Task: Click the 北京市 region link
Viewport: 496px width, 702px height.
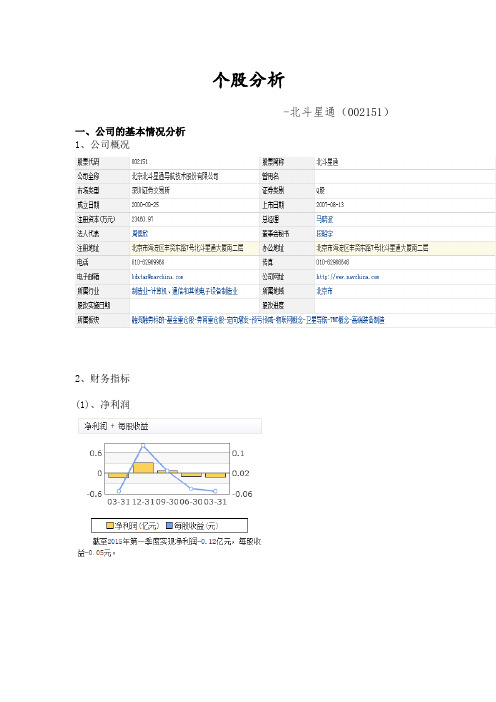Action: tap(324, 291)
